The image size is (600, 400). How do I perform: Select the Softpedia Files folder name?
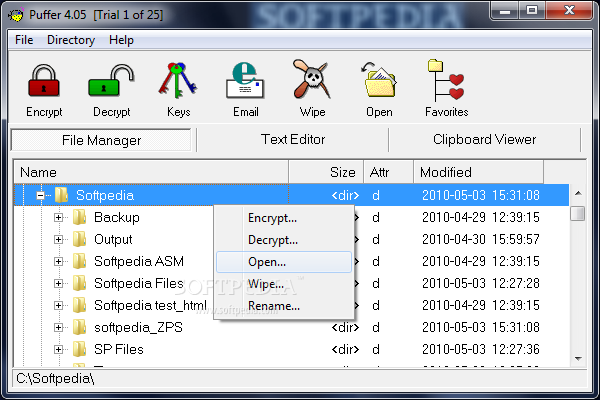(x=139, y=283)
